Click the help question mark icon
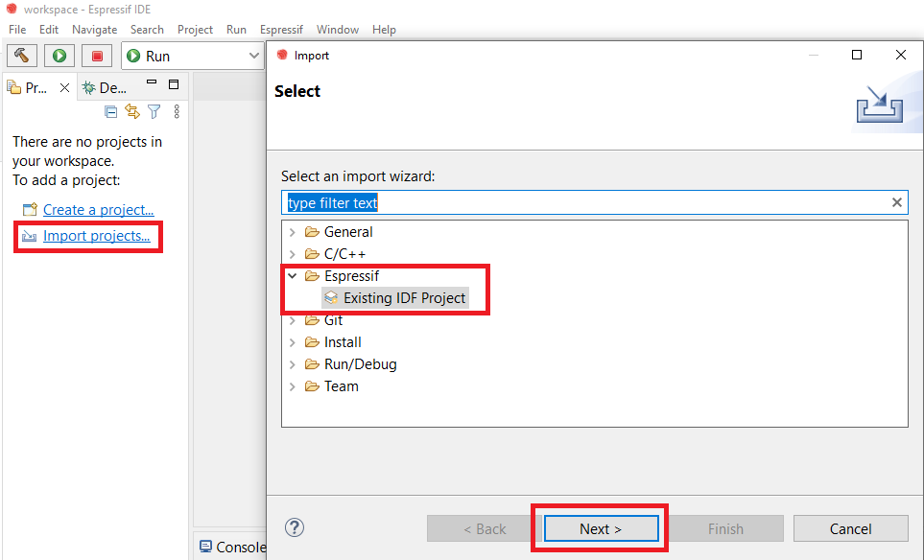 (x=295, y=527)
